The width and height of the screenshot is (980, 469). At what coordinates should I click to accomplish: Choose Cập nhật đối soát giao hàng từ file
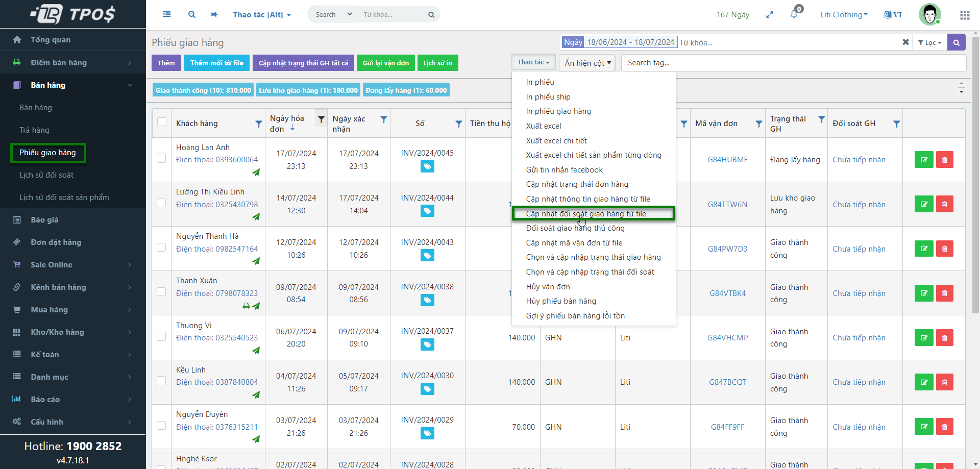594,213
